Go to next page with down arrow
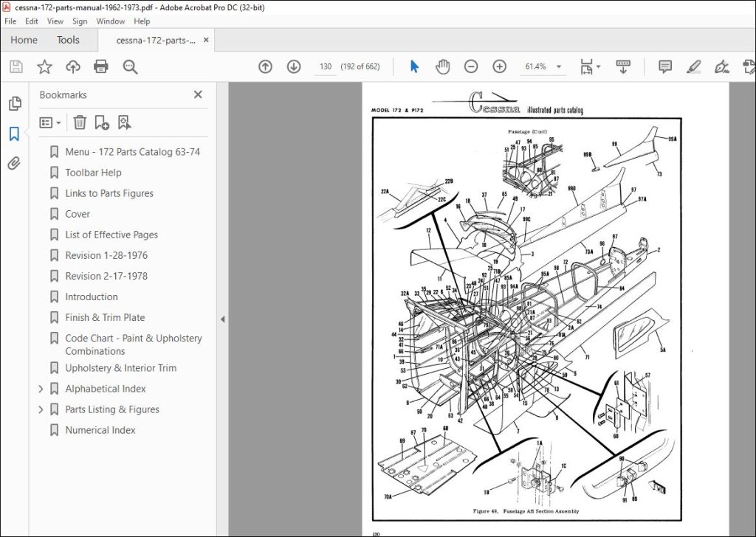Viewport: 756px width, 537px height. point(294,66)
